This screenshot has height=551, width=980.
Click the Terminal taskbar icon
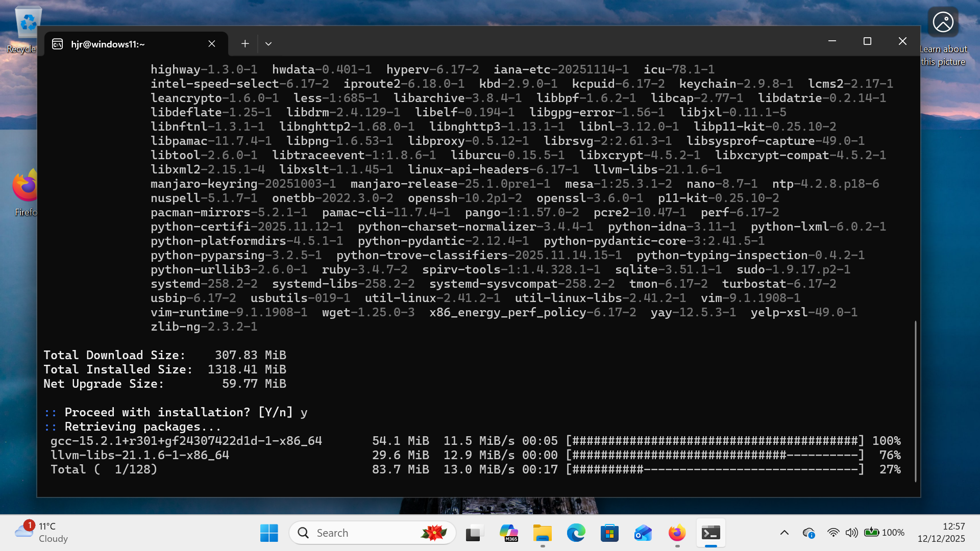pos(711,533)
